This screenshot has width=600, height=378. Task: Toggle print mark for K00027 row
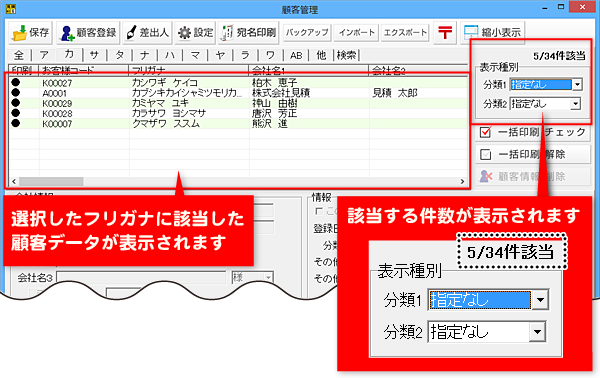point(15,82)
